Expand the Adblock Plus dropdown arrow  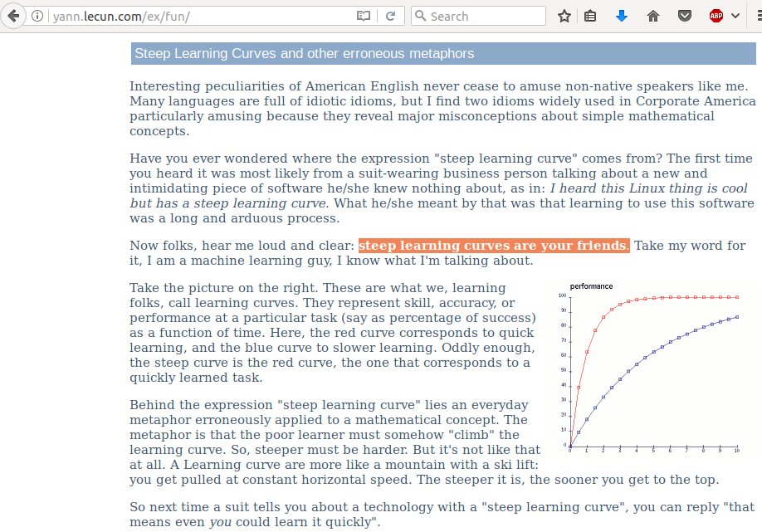tap(735, 16)
